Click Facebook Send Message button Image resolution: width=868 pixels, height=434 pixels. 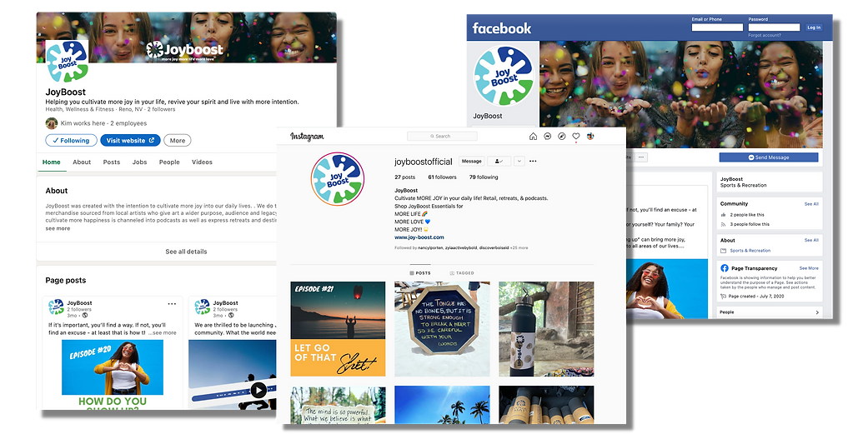tap(768, 157)
